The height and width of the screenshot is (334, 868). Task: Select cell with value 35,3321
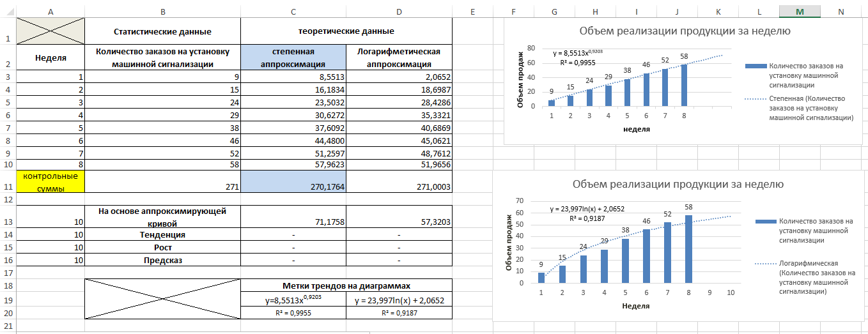399,115
